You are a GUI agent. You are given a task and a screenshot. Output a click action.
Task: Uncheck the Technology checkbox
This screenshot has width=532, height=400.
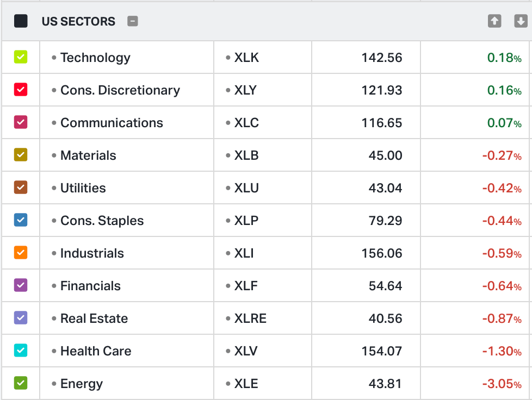tap(21, 57)
